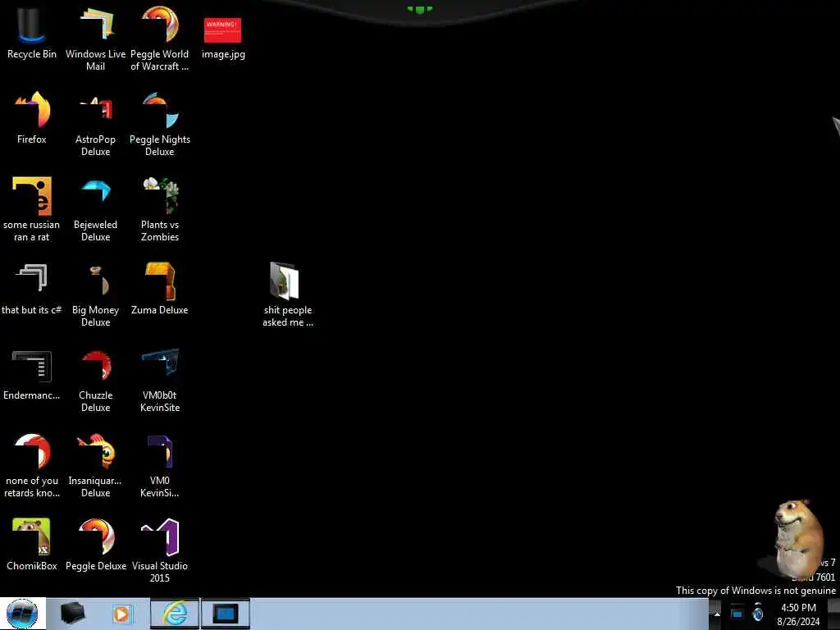
Task: Switch to the monitor window taskbar button
Action: pyautogui.click(x=226, y=614)
